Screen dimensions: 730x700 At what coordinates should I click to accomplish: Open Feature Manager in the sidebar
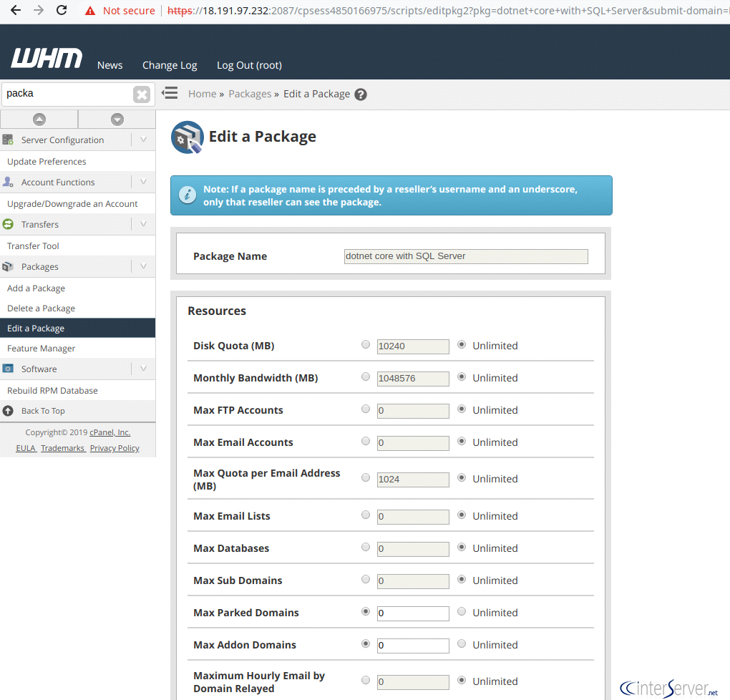pos(42,349)
